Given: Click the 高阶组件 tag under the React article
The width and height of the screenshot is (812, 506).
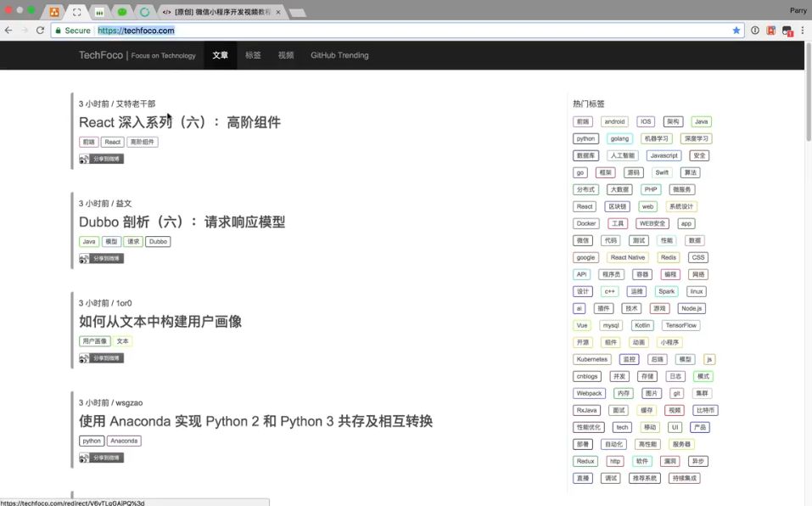Looking at the screenshot, I should tap(143, 142).
